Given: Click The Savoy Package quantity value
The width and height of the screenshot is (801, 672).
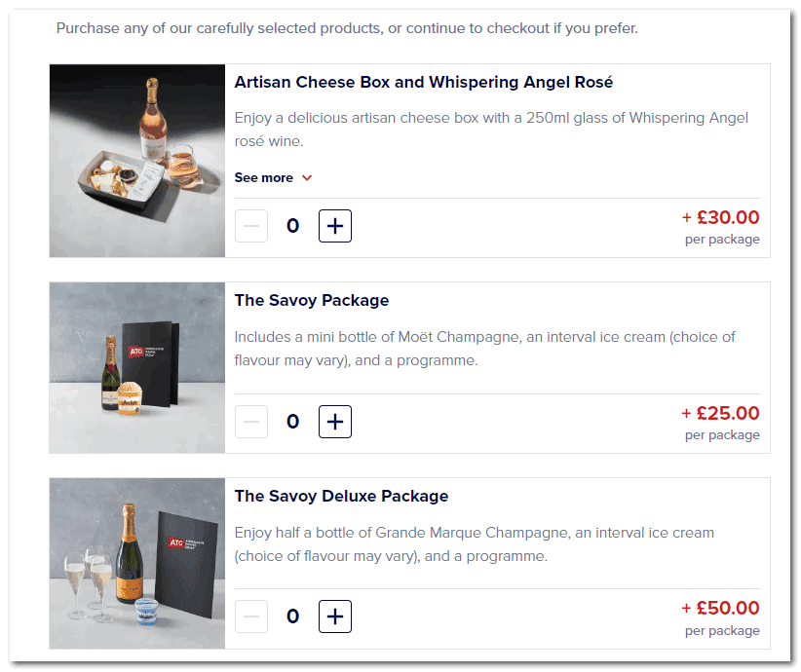Looking at the screenshot, I should tap(292, 422).
